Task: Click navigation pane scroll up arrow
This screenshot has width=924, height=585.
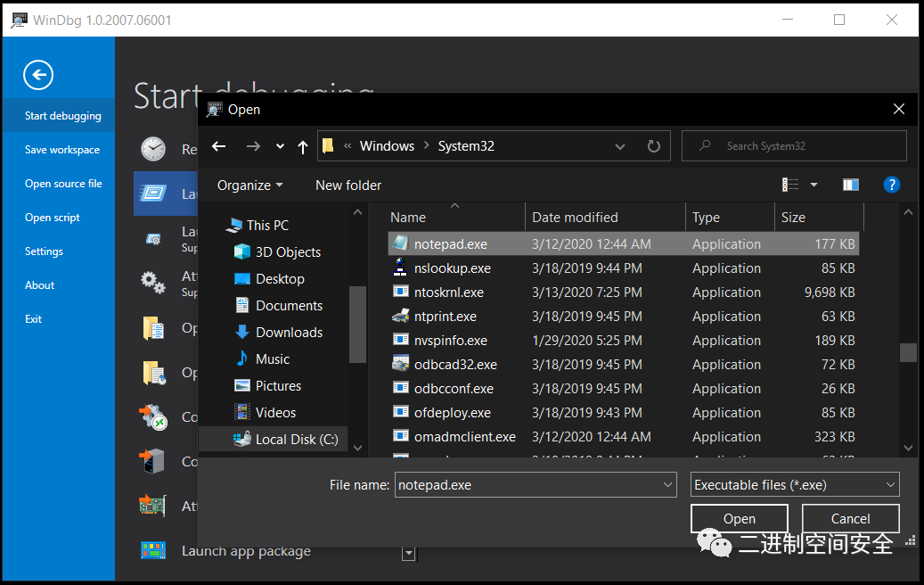Action: pyautogui.click(x=357, y=211)
